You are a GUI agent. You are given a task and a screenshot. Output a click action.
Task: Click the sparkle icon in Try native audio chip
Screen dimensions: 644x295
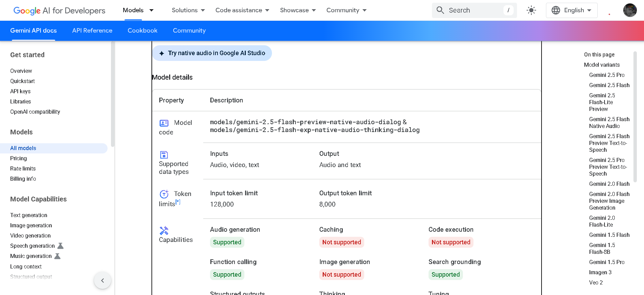[x=162, y=53]
